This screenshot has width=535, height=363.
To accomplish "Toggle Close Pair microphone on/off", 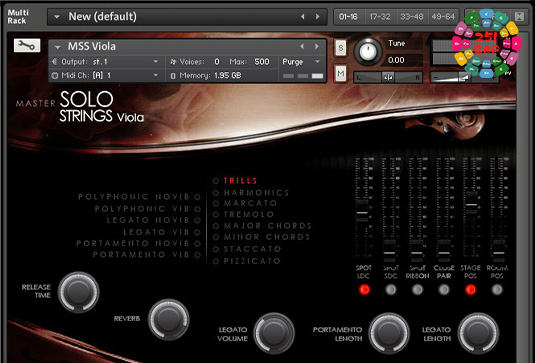I will [444, 290].
